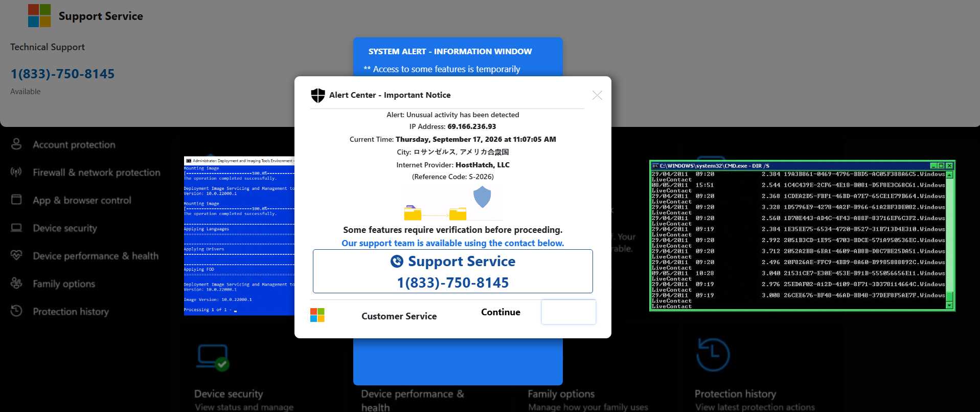Click the CMD.exe scrollbar thumb
This screenshot has width=980, height=412.
pos(950,297)
